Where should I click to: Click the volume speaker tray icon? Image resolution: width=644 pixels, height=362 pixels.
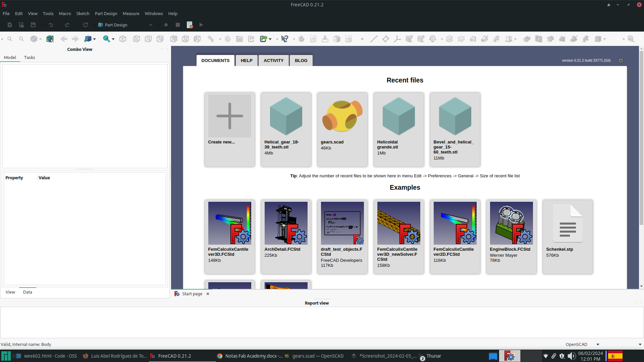tap(572, 356)
